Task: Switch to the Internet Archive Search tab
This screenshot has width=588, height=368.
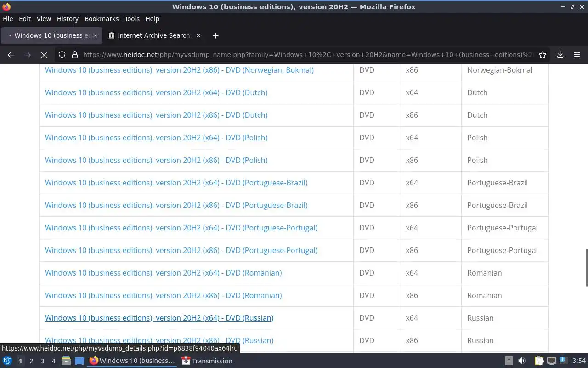Action: click(154, 35)
